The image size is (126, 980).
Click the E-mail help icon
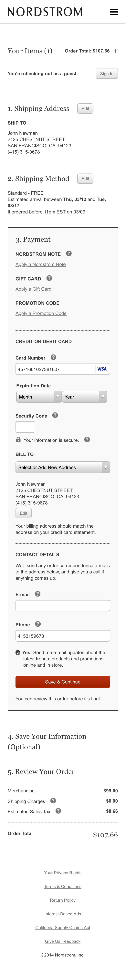tap(37, 594)
